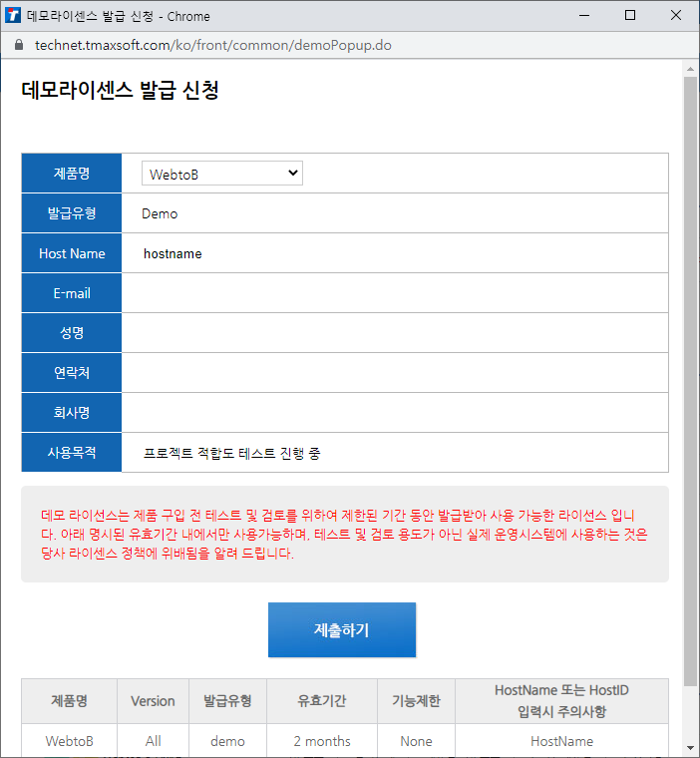Click the red demo license notice text
Screen dimensions: 700x758
click(x=344, y=535)
